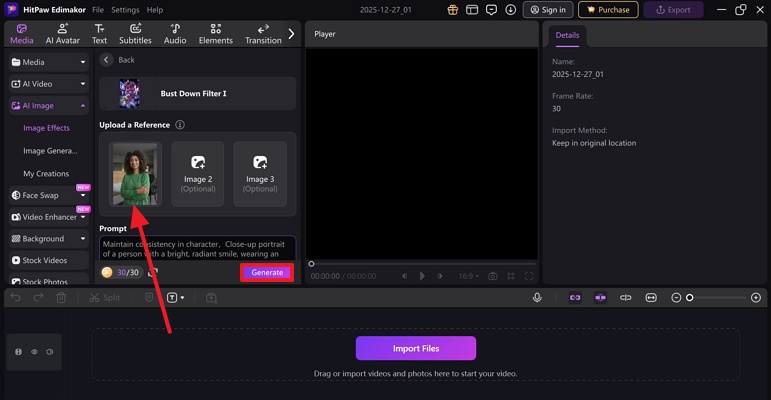The image size is (771, 400).
Task: Click the Delete trash icon
Action: [61, 297]
